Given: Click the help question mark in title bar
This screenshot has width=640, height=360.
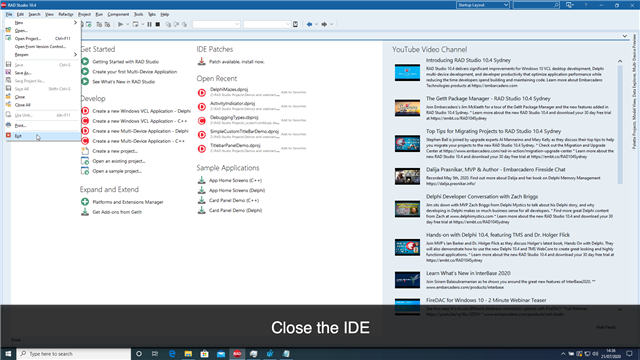Looking at the screenshot, I should click(x=586, y=5).
